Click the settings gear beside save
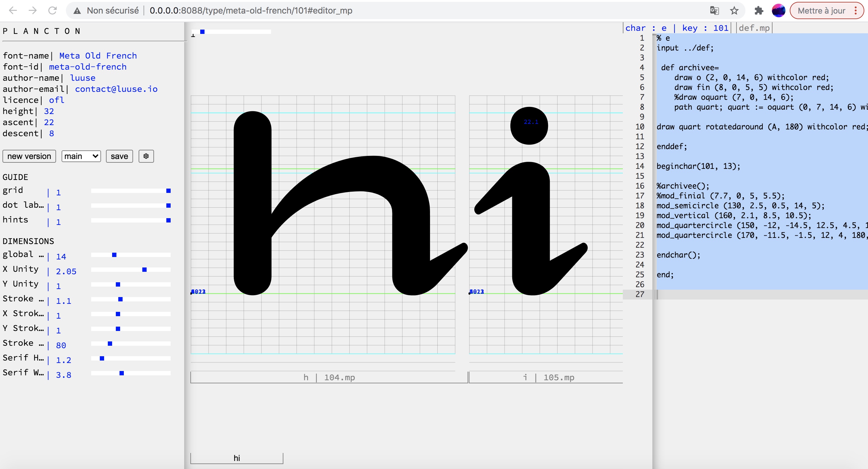The height and width of the screenshot is (469, 868). pos(146,156)
